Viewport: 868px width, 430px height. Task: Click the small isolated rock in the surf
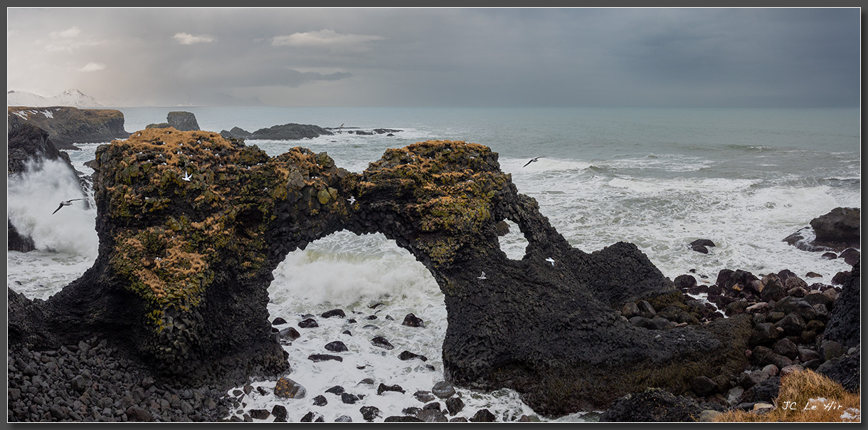click(x=702, y=245)
